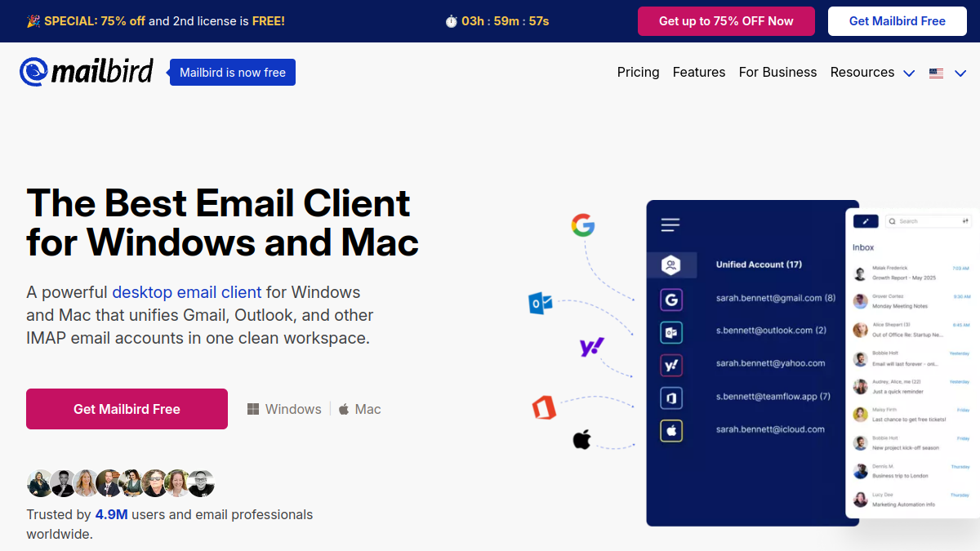Click the Mailbird logo in the header
This screenshot has width=980, height=551.
click(87, 72)
